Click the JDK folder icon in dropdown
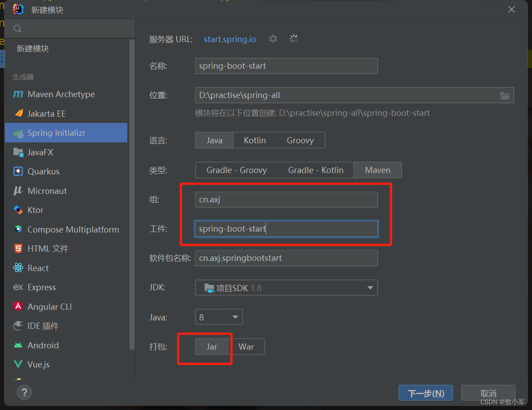Screen dimensions: 532x410 pyautogui.click(x=209, y=288)
